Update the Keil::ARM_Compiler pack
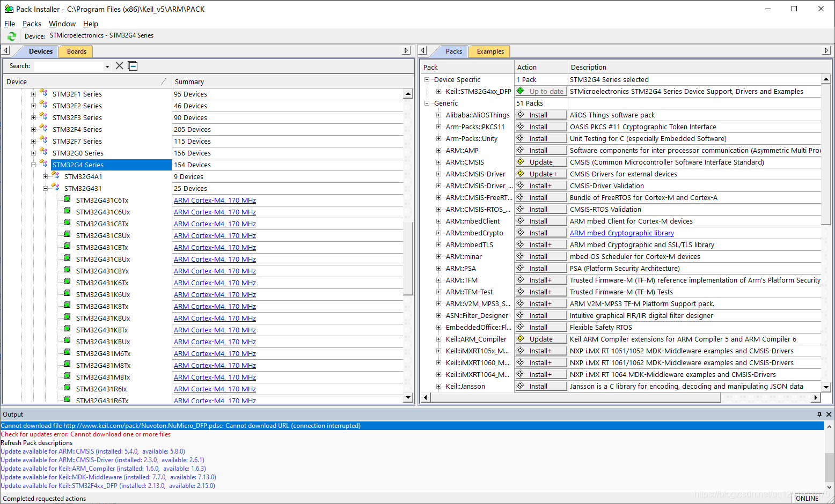Image resolution: width=835 pixels, height=504 pixels. coord(541,339)
